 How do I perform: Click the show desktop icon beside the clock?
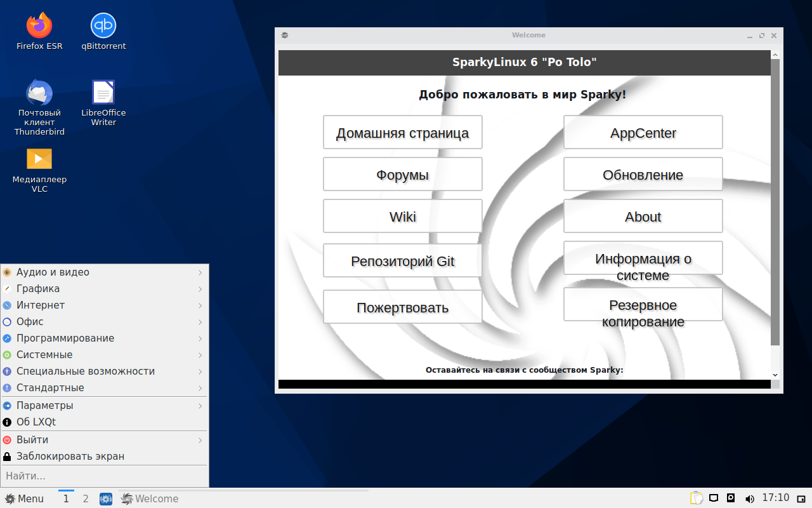pyautogui.click(x=801, y=498)
